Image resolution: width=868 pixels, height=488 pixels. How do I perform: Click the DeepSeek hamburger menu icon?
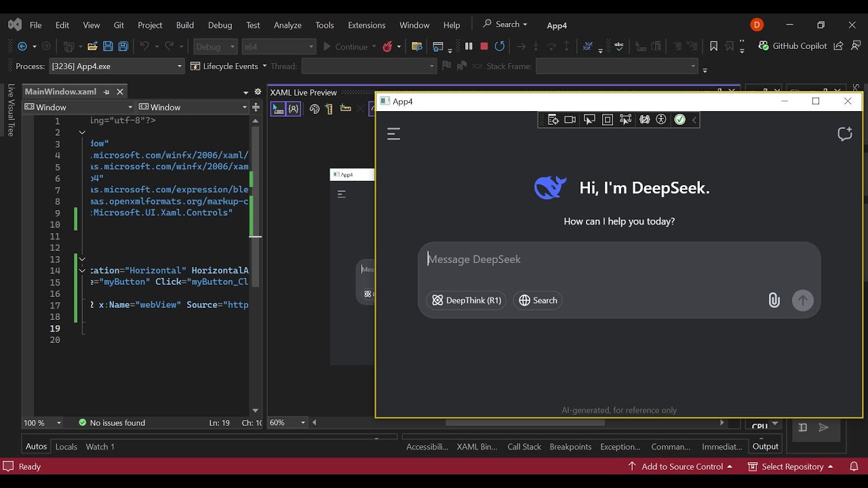tap(393, 134)
